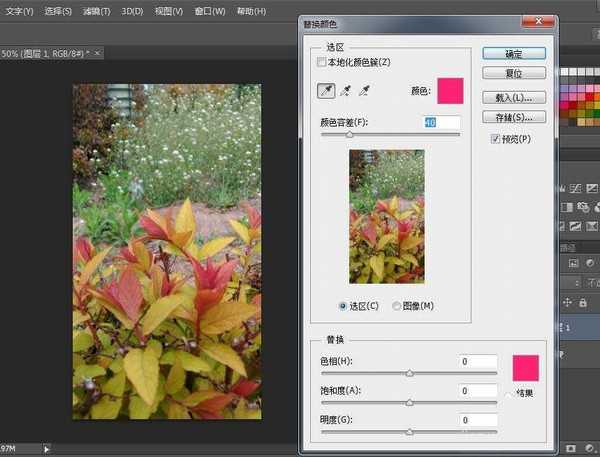Open the 窗口(W) menu
This screenshot has height=457, width=600.
coord(210,11)
